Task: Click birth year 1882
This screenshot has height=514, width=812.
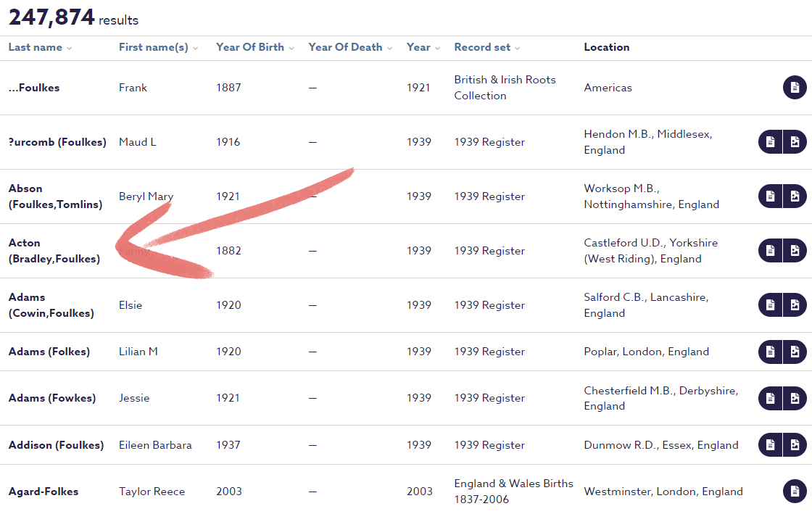Action: [228, 251]
